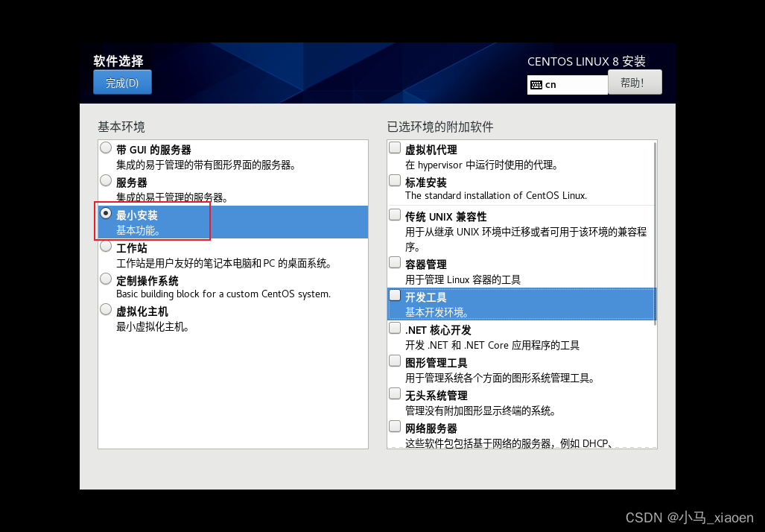765x532 pixels.
Task: Check the .NET 核心开发 option
Action: pos(395,328)
